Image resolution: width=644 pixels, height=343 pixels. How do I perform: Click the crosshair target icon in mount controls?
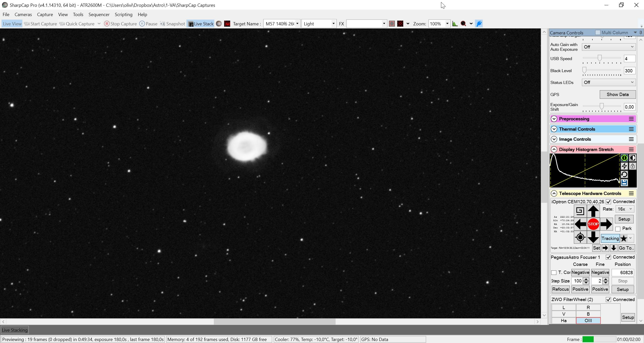pyautogui.click(x=580, y=237)
